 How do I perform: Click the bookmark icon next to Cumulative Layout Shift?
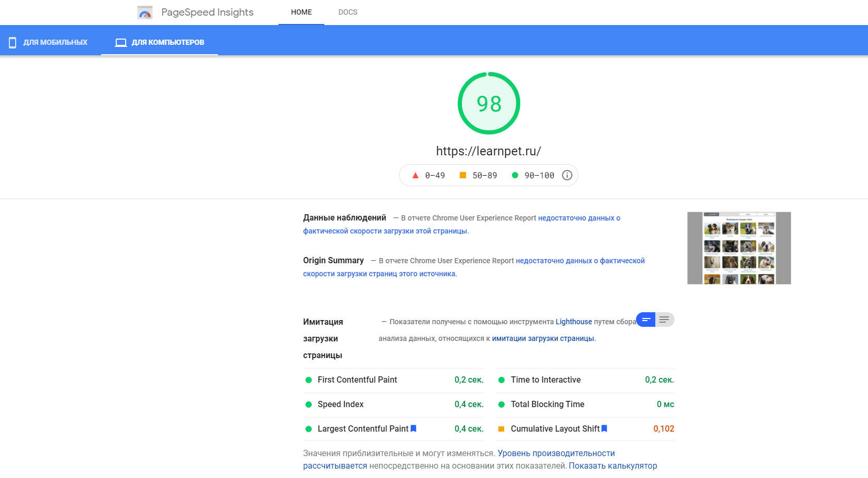pos(604,428)
